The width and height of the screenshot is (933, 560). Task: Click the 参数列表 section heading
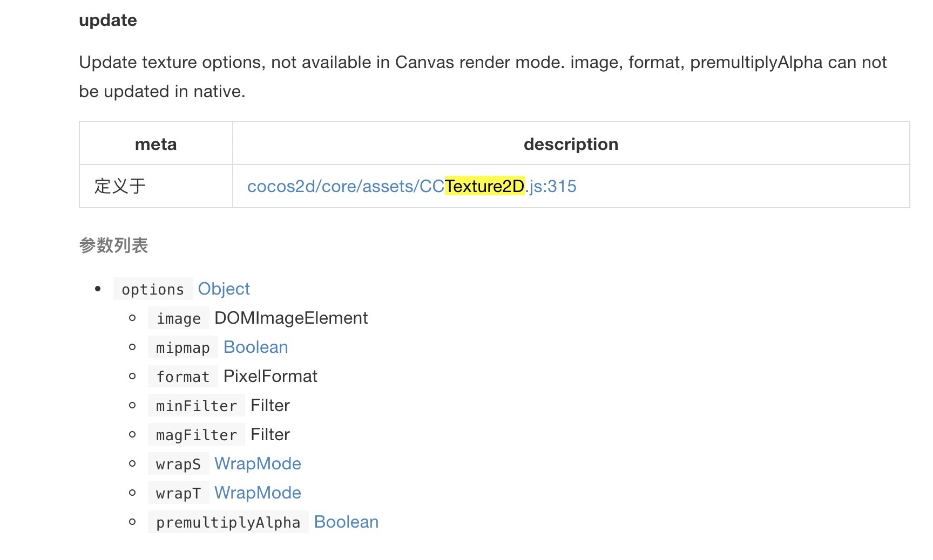113,245
